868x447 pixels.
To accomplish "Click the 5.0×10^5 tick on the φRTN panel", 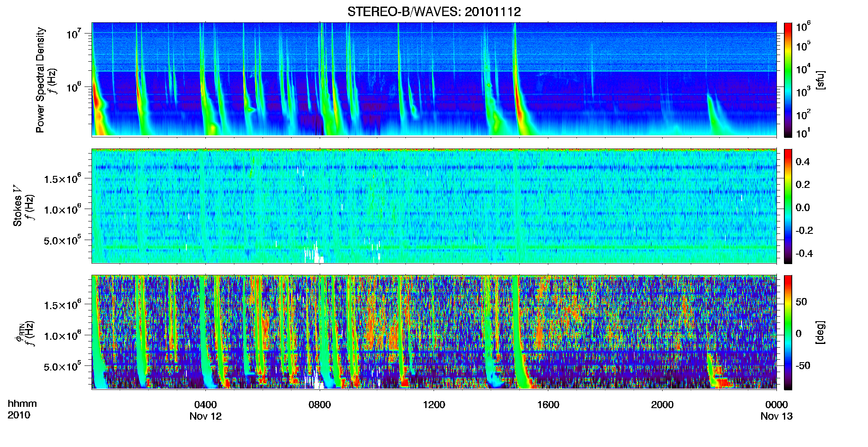I will pos(63,367).
